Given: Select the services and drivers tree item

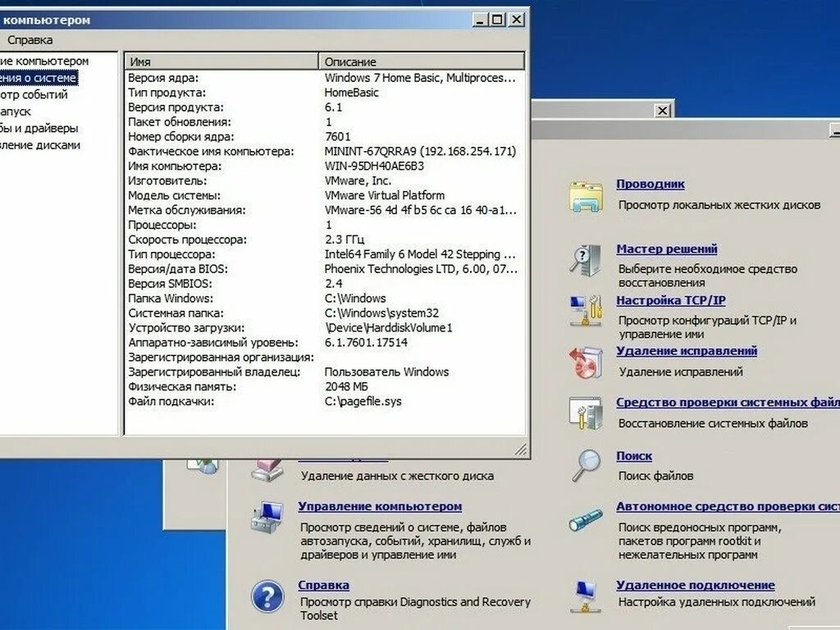Looking at the screenshot, I should 39,129.
